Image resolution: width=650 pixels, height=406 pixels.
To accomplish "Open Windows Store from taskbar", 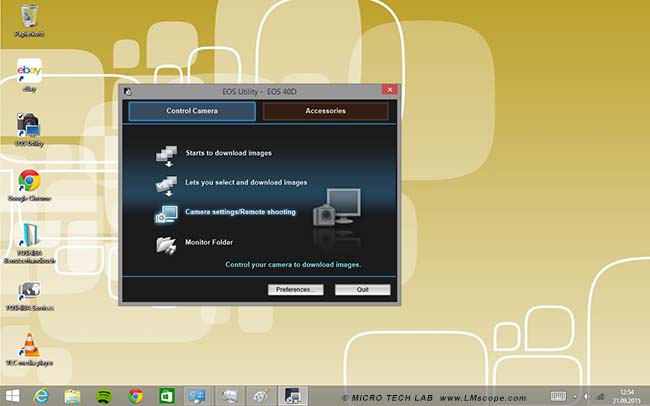I will click(x=167, y=396).
